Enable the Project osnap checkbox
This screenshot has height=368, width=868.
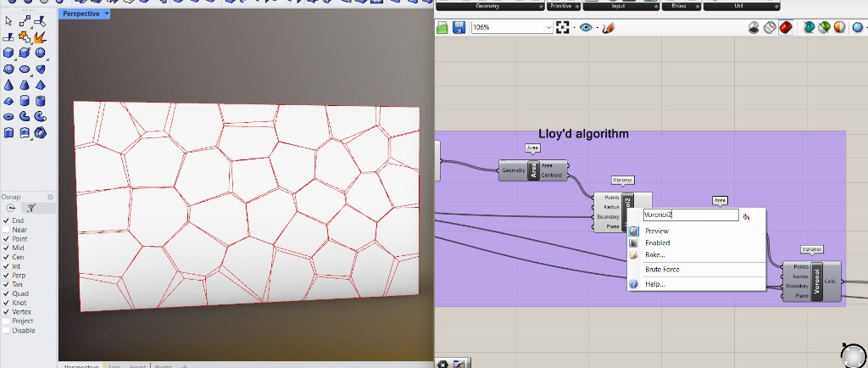tap(6, 321)
